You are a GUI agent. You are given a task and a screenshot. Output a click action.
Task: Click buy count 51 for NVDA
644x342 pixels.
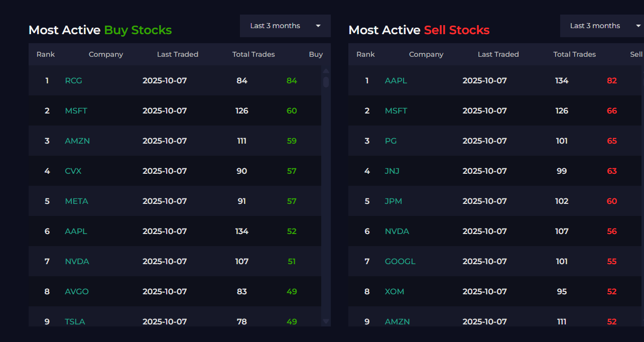[292, 261]
